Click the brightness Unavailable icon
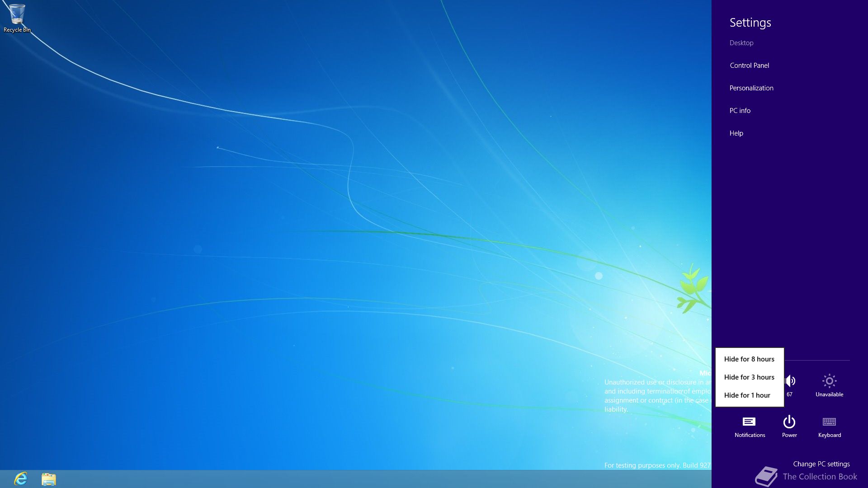This screenshot has height=488, width=868. pos(830,381)
